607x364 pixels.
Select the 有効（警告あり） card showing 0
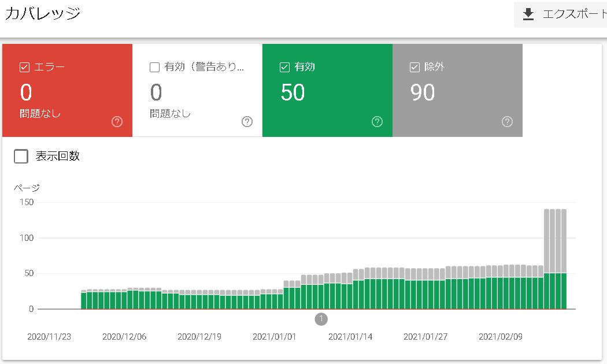(x=197, y=90)
